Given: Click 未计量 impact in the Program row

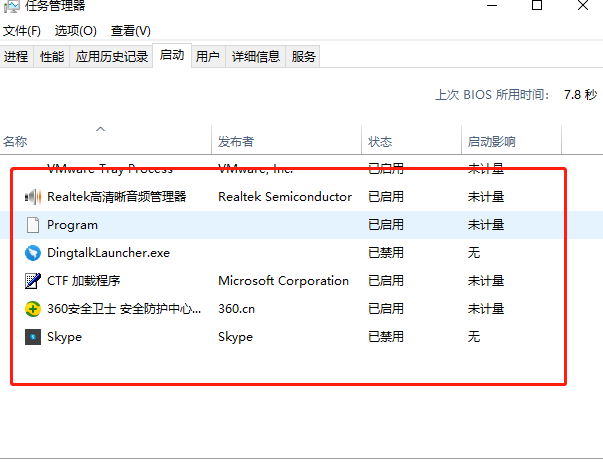Looking at the screenshot, I should coord(486,225).
